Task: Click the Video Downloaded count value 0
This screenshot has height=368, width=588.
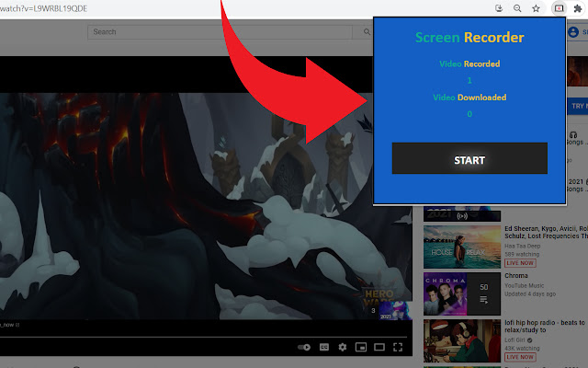Action: click(469, 114)
